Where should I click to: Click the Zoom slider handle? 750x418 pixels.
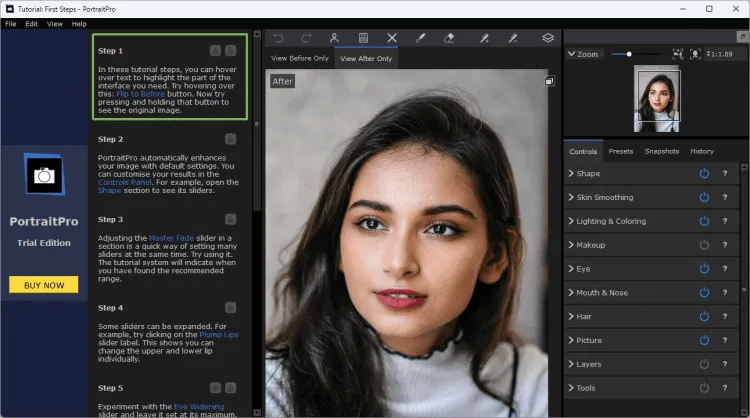tap(629, 54)
